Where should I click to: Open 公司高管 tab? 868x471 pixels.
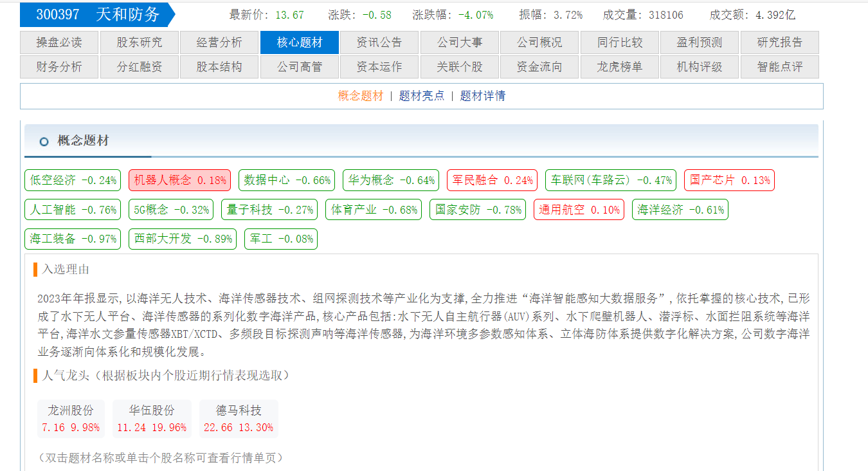[x=300, y=67]
